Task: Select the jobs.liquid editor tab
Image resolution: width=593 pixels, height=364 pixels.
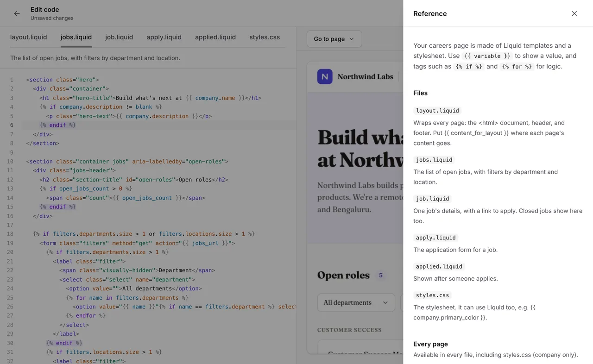Action: click(76, 37)
